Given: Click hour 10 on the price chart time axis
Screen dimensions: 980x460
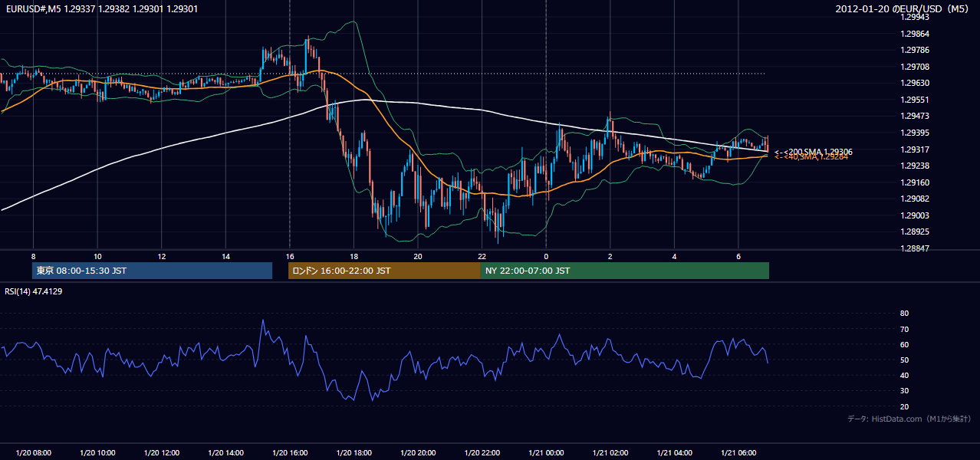Looking at the screenshot, I should pos(97,256).
